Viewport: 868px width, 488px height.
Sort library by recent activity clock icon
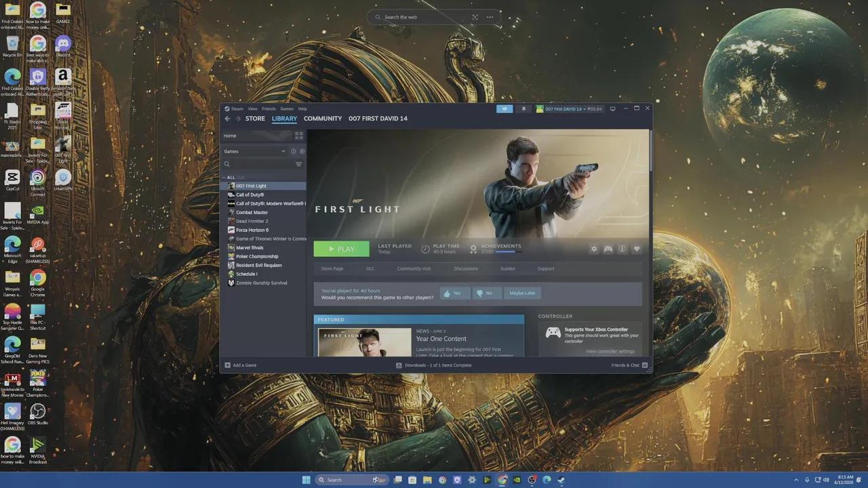click(x=294, y=151)
